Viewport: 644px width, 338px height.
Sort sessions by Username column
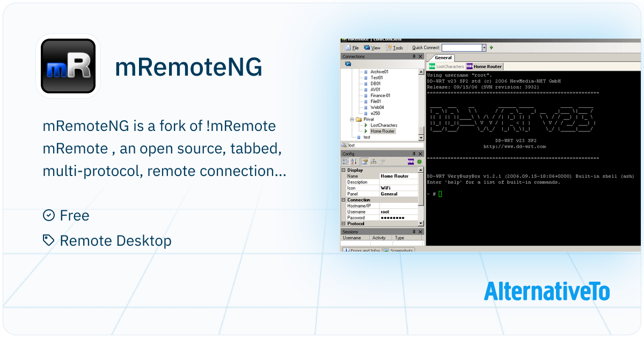tap(355, 238)
